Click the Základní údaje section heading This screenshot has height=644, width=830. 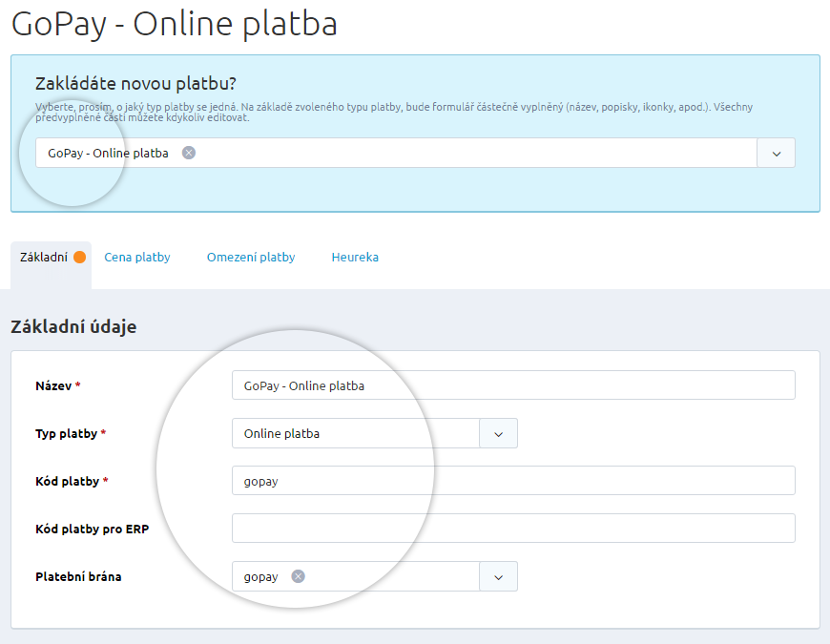[73, 326]
